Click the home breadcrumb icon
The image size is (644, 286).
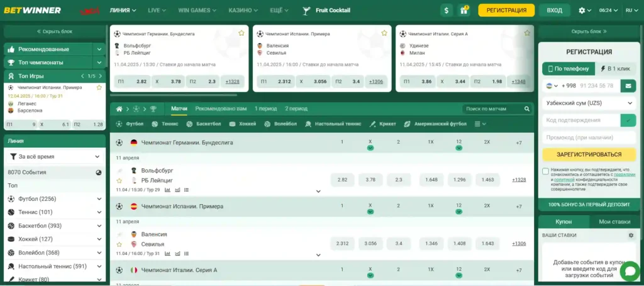119,109
